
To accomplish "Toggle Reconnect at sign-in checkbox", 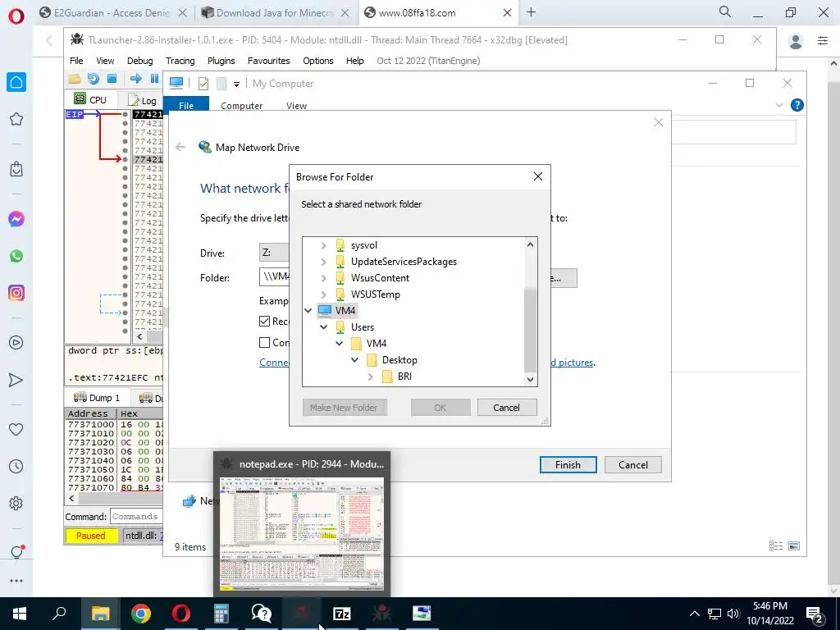I will 264,321.
